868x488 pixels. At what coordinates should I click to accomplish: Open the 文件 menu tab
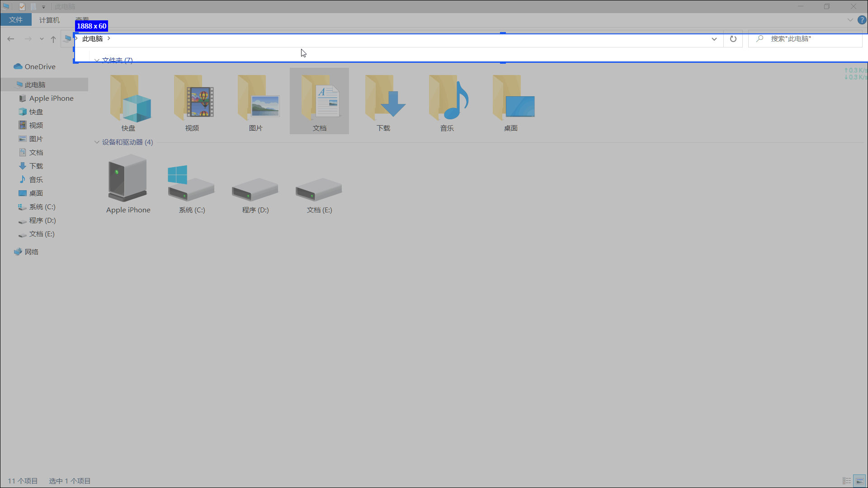(16, 20)
